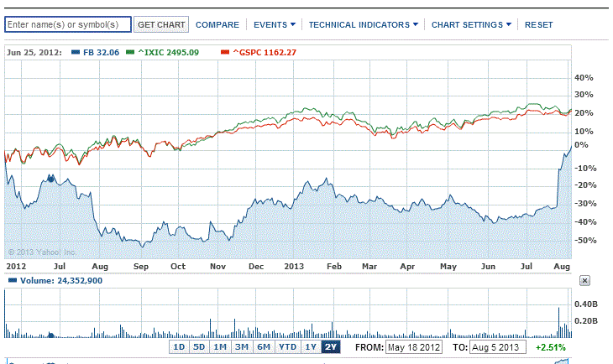Expand the EVENTS dropdown

click(275, 25)
